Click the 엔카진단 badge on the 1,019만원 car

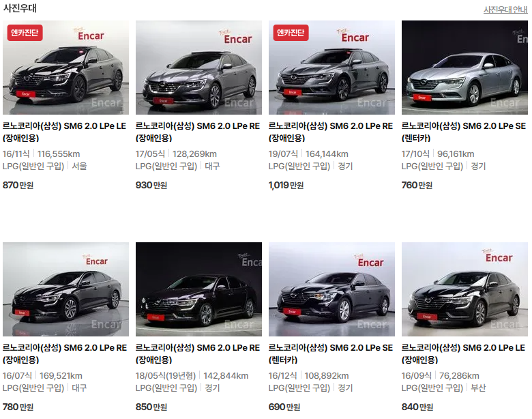click(291, 33)
